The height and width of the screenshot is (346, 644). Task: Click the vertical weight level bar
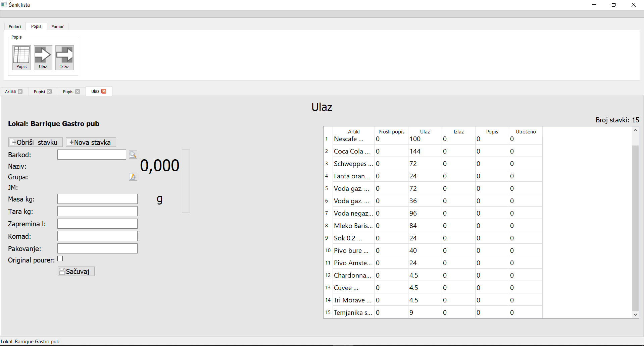point(186,181)
